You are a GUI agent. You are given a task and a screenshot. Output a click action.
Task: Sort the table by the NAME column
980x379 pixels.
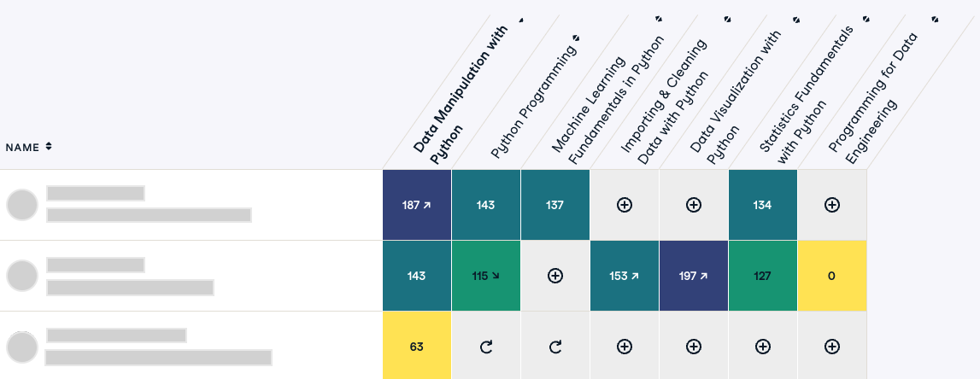tap(29, 148)
